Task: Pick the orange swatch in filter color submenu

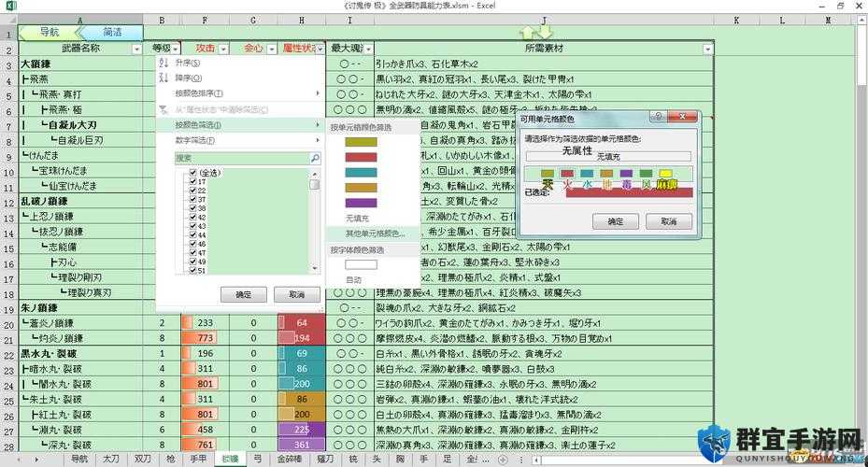Action: tap(361, 188)
